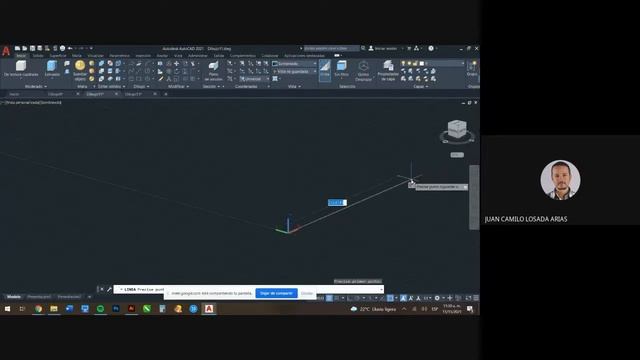This screenshot has width=640, height=360.
Task: Toggle layer freeze sun icon
Action: pos(409,63)
